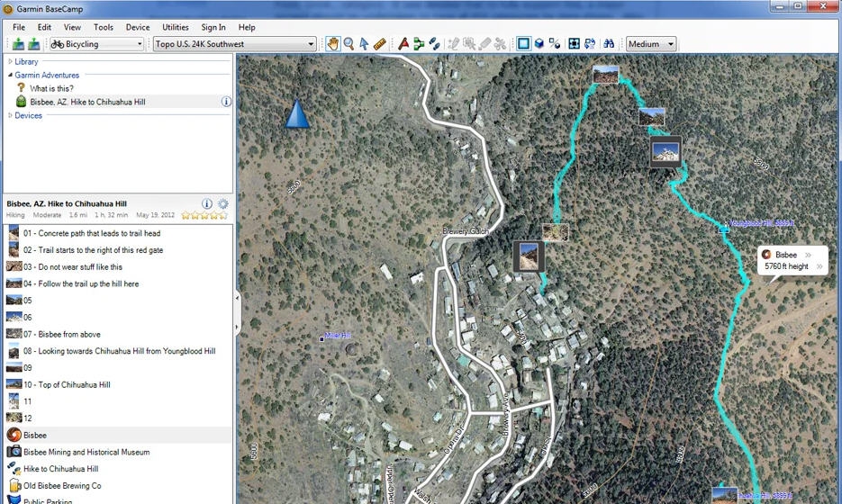
Task: Select the arrow Select tool
Action: [x=364, y=44]
